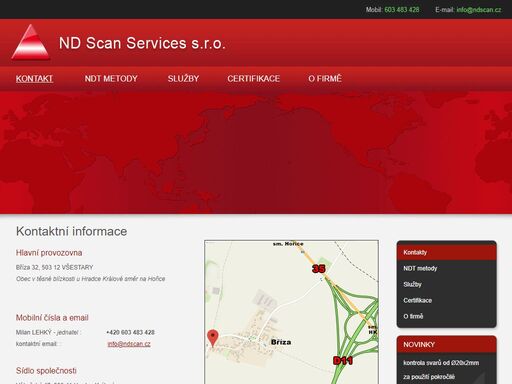The height and width of the screenshot is (384, 512).
Task: Click the NOVINKY panel header
Action: point(447,345)
